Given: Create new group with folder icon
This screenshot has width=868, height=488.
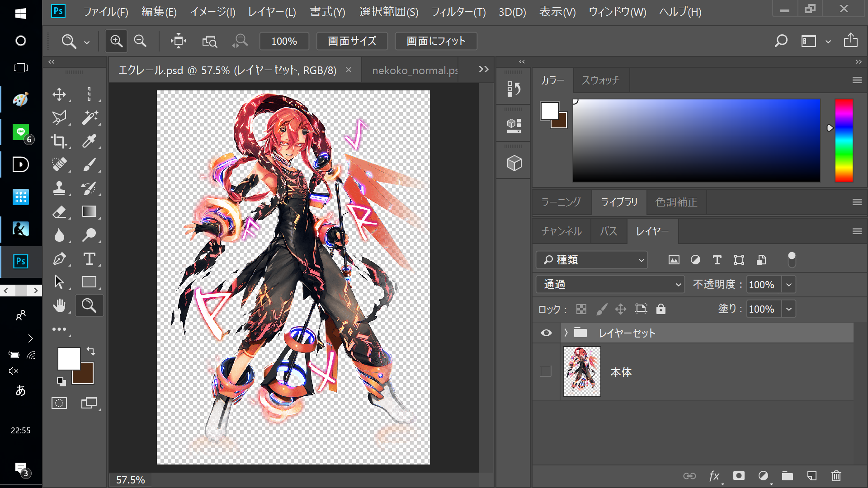Looking at the screenshot, I should [x=788, y=476].
